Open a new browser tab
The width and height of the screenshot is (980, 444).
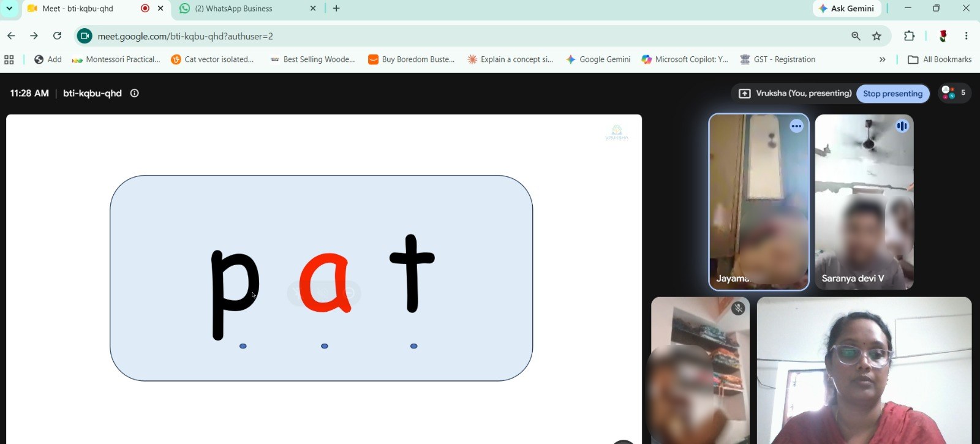tap(336, 9)
